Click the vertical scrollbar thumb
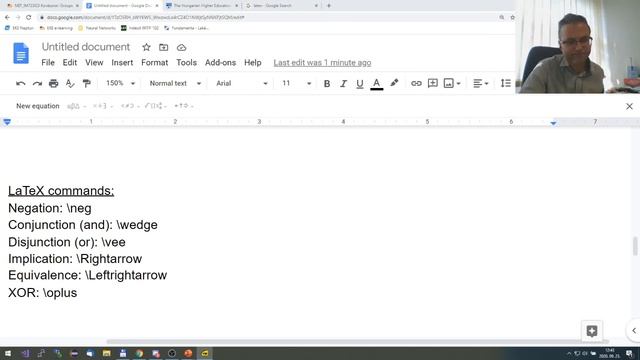 [x=635, y=246]
